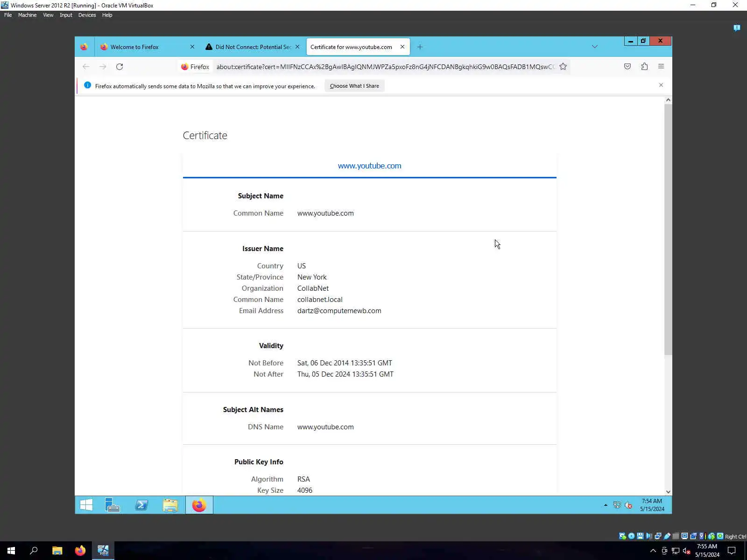Image resolution: width=747 pixels, height=560 pixels.
Task: Click Not After date Thu, 05 Dec 2024
Action: pyautogui.click(x=345, y=374)
